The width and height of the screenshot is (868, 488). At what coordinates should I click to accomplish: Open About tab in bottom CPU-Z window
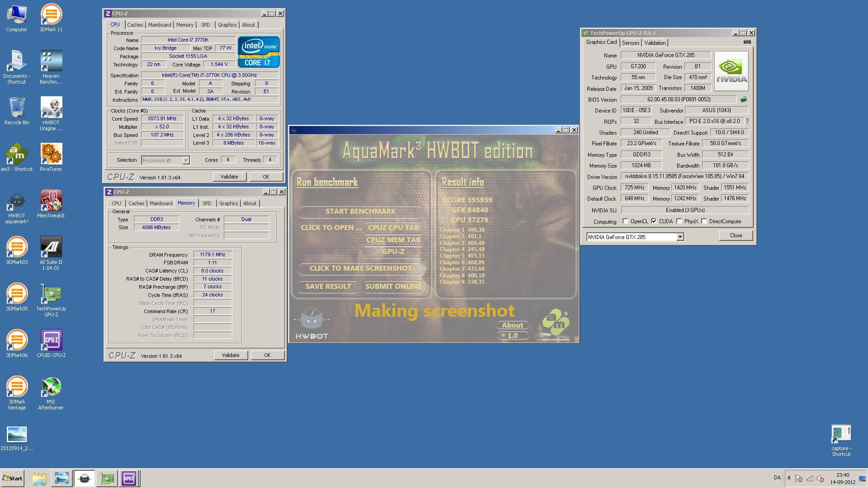tap(250, 203)
